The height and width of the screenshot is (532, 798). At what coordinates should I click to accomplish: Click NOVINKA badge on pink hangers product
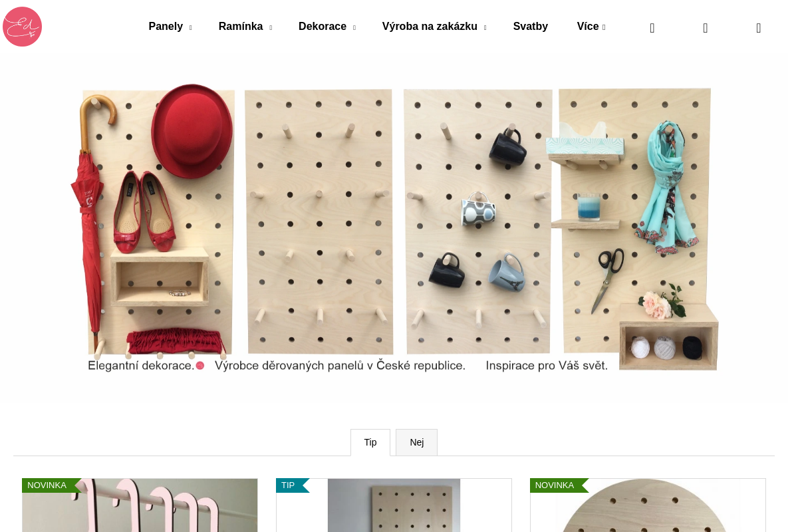50,485
